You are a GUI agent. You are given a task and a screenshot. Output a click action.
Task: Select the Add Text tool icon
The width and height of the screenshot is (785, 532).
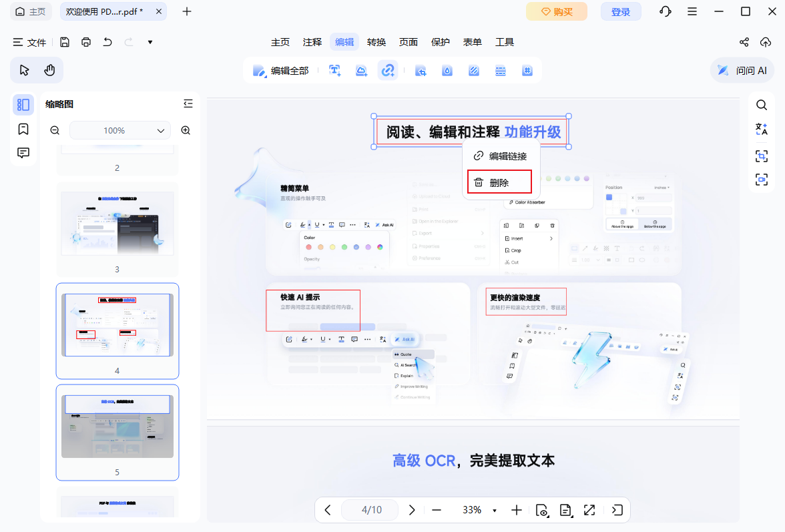click(x=335, y=71)
